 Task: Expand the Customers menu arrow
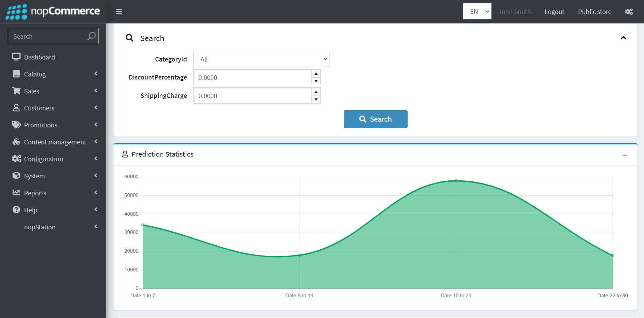tap(96, 108)
